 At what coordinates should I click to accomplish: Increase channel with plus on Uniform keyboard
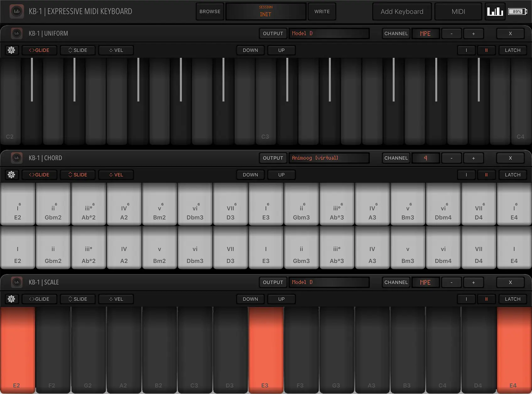pyautogui.click(x=473, y=33)
